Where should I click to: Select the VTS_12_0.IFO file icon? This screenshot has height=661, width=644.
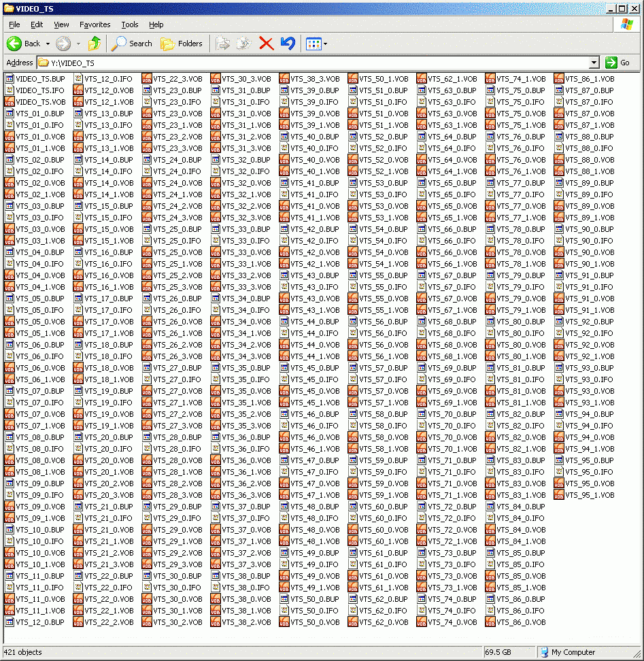[78, 79]
